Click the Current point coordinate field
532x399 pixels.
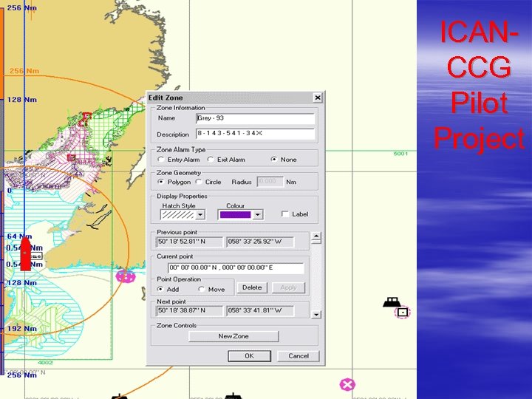click(236, 267)
